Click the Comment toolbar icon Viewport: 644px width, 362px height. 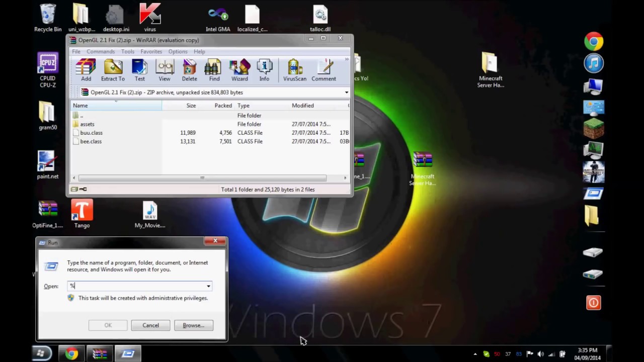324,70
